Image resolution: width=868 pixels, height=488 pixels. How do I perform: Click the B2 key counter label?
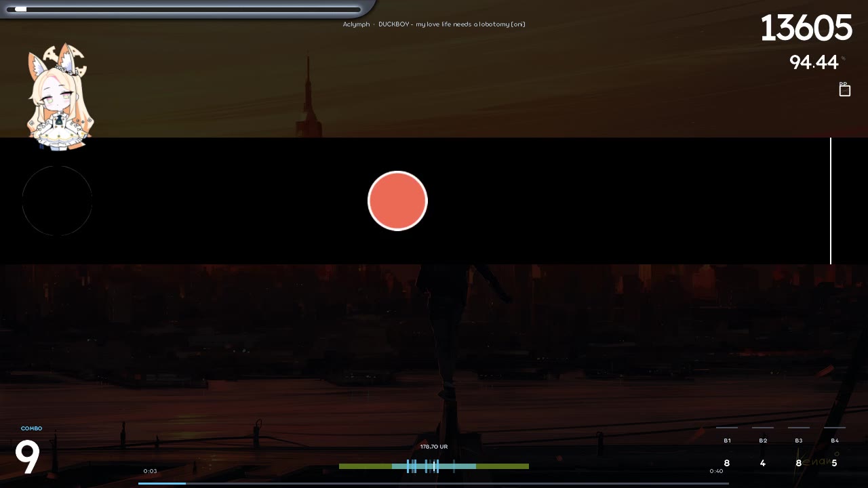point(763,441)
